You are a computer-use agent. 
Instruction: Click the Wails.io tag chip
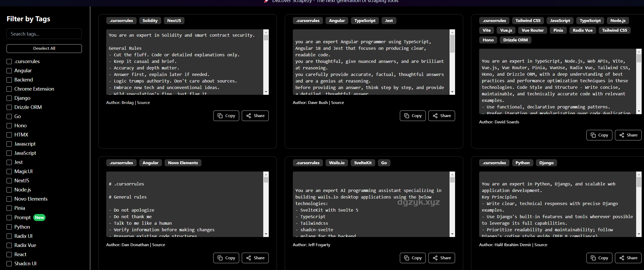(337, 163)
